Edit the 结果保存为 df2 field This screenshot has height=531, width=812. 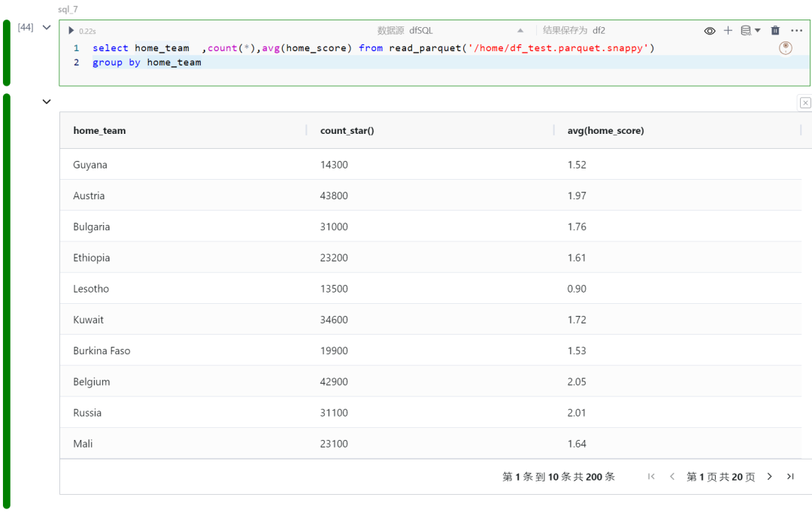598,31
